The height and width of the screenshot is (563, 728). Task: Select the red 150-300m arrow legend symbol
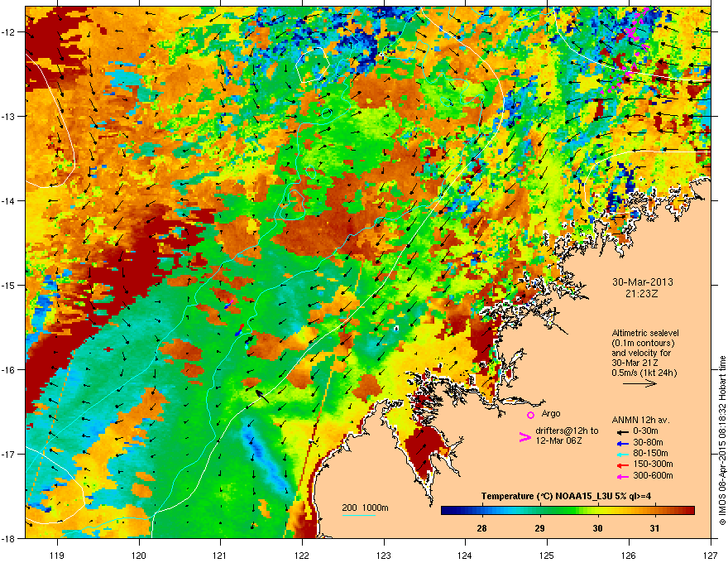click(623, 464)
